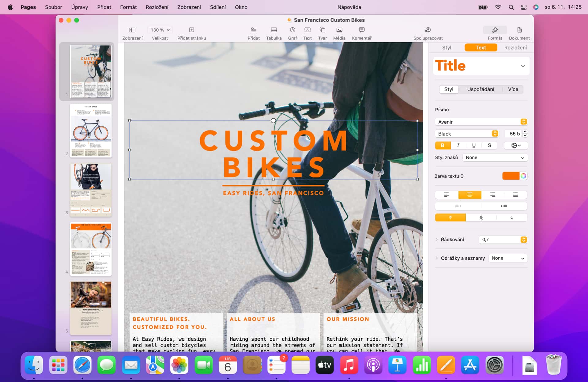Viewport: 588px width, 382px height.
Task: Toggle underline formatting on selected text
Action: pos(474,145)
